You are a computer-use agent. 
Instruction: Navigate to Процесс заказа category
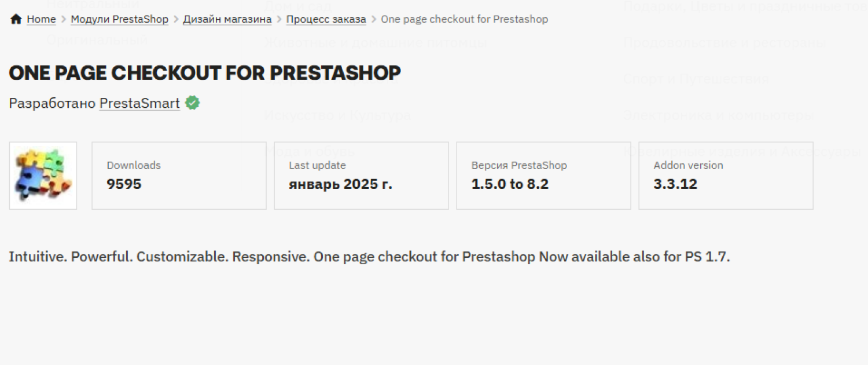click(326, 19)
